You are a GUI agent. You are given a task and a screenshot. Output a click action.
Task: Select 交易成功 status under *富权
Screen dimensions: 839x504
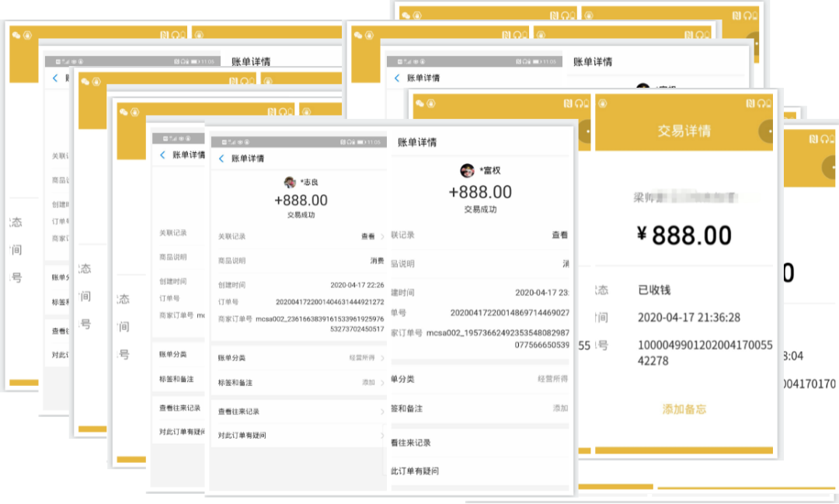480,210
